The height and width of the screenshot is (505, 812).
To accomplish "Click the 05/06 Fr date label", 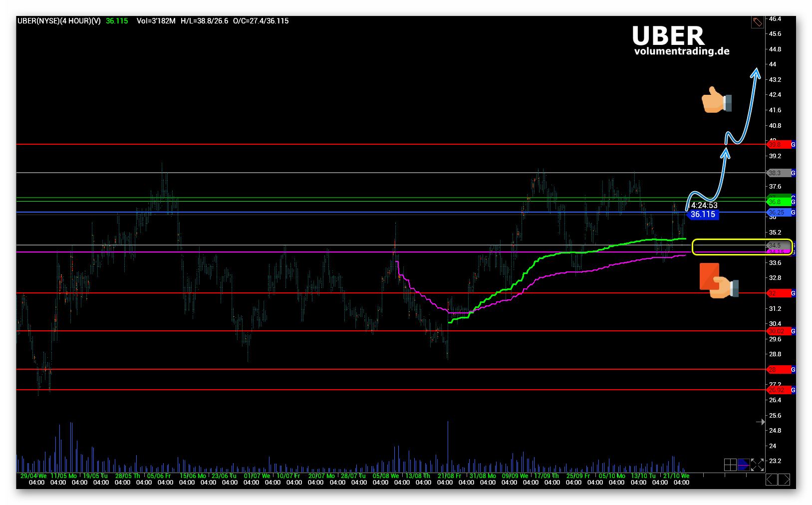I will click(x=159, y=476).
